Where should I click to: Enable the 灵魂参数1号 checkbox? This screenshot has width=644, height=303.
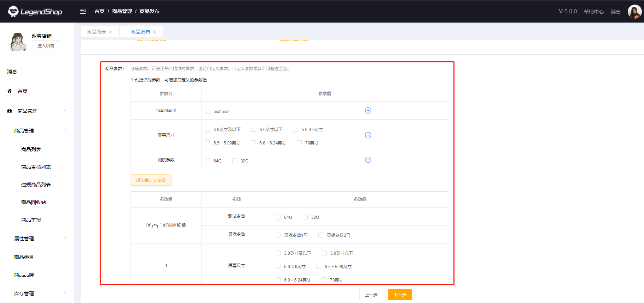point(278,235)
